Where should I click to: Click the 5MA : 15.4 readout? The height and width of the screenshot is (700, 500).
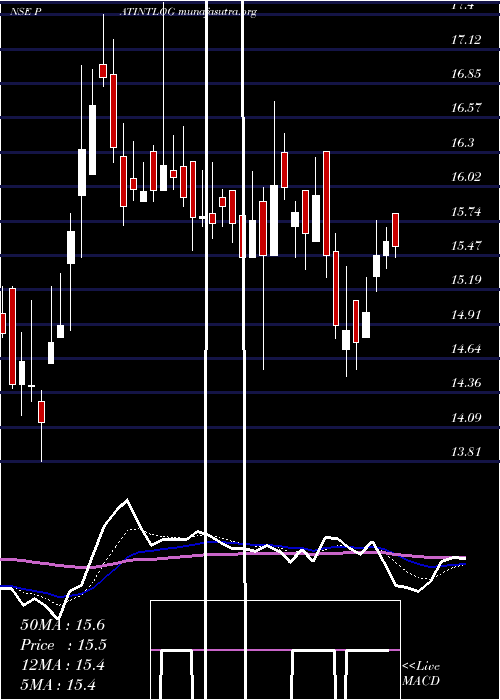[x=58, y=684]
